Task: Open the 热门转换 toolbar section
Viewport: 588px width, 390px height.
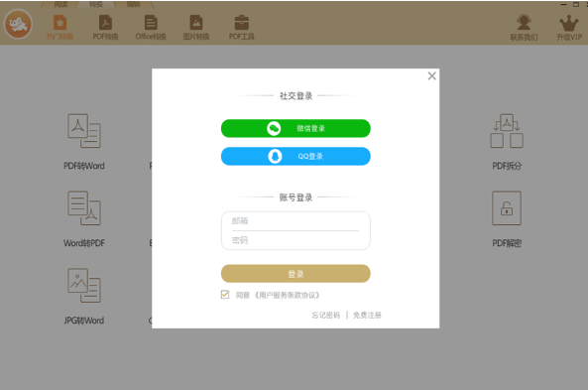Action: coord(60,28)
